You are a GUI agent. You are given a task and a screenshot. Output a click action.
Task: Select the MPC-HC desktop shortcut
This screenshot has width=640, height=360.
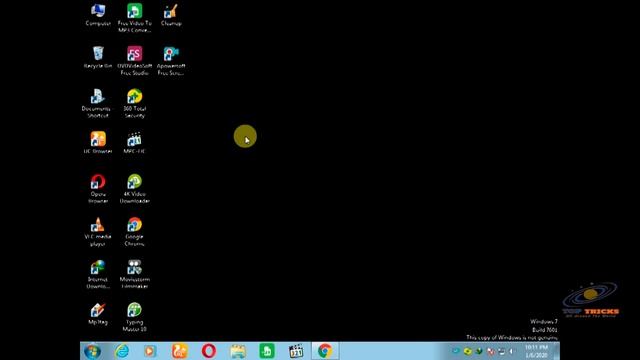tap(134, 143)
